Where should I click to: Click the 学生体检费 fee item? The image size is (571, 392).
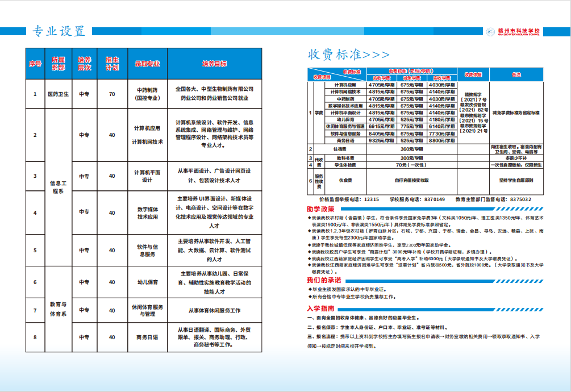pyautogui.click(x=345, y=165)
